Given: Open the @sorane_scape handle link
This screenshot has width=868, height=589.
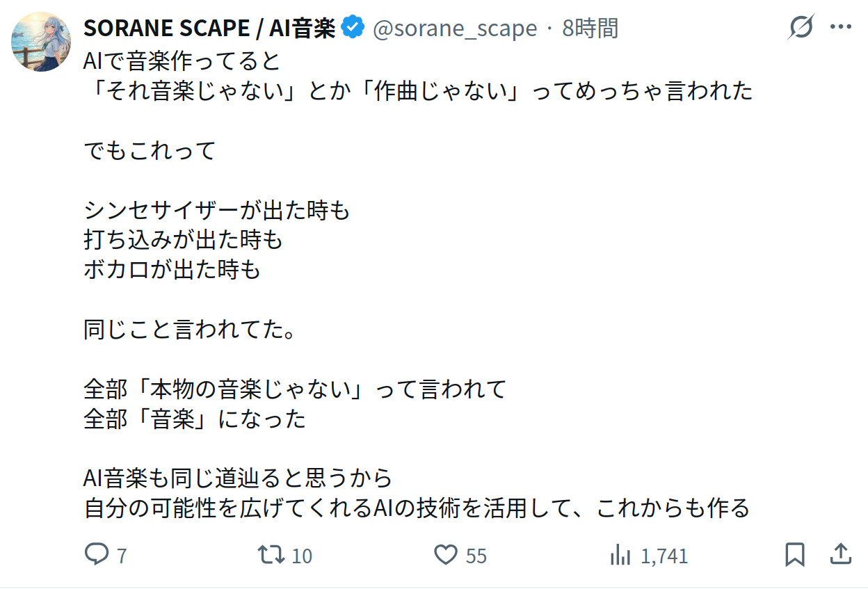Looking at the screenshot, I should click(x=455, y=29).
